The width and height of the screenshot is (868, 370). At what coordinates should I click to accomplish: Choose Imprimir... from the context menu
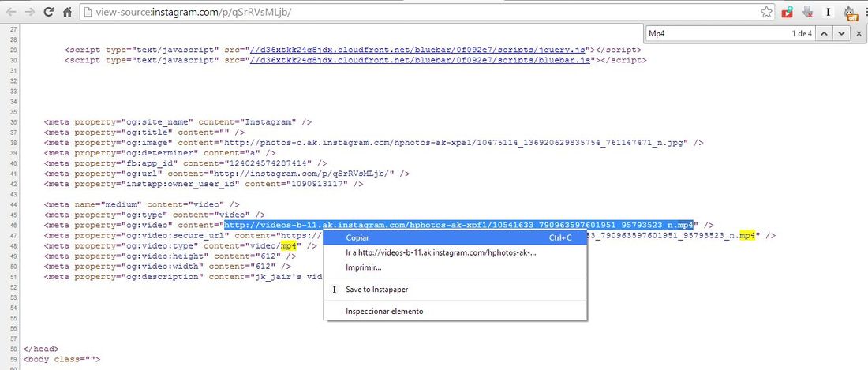[x=455, y=267]
